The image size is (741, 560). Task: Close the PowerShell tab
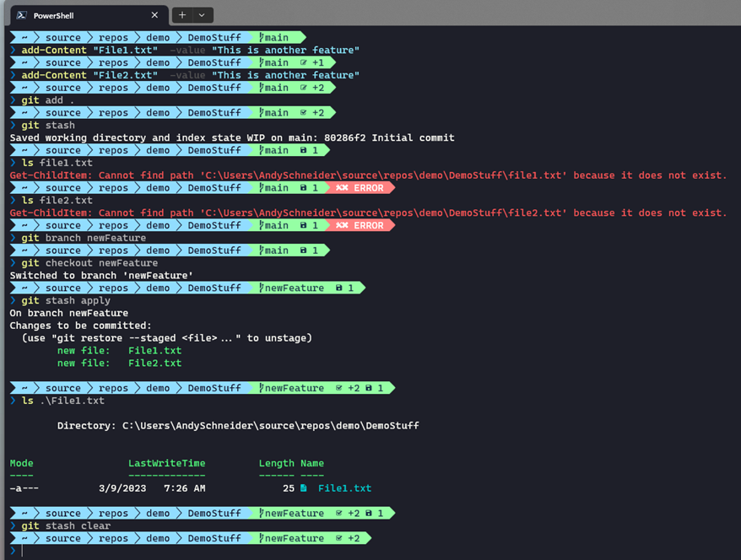point(154,15)
